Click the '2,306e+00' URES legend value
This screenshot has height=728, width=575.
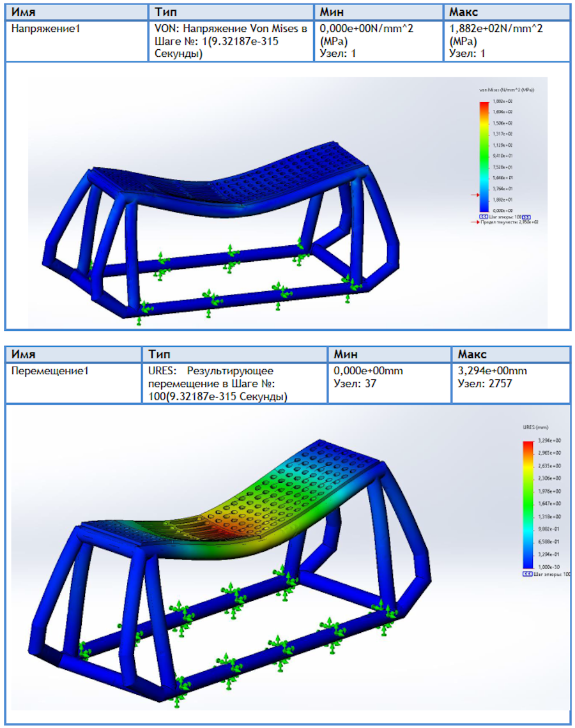click(549, 478)
